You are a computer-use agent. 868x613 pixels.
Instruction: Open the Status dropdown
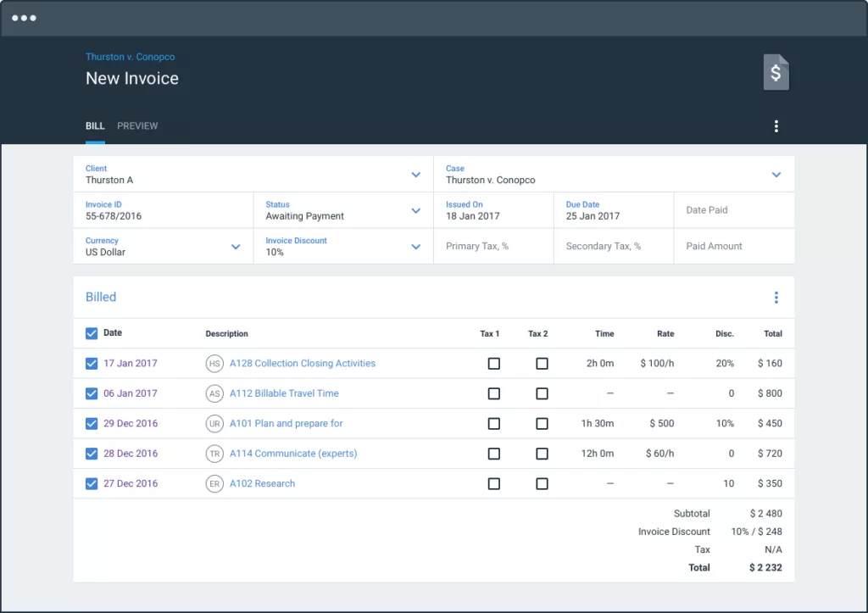[343, 210]
